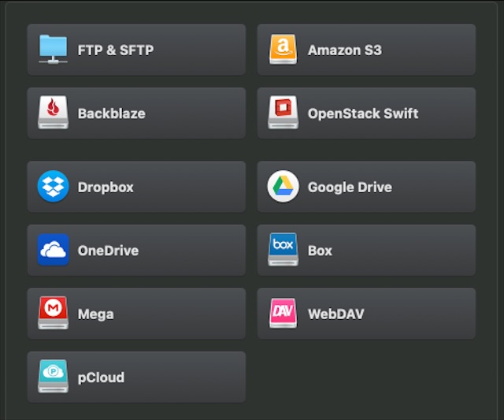
Task: Click the OneDrive cloud icon
Action: tap(54, 251)
